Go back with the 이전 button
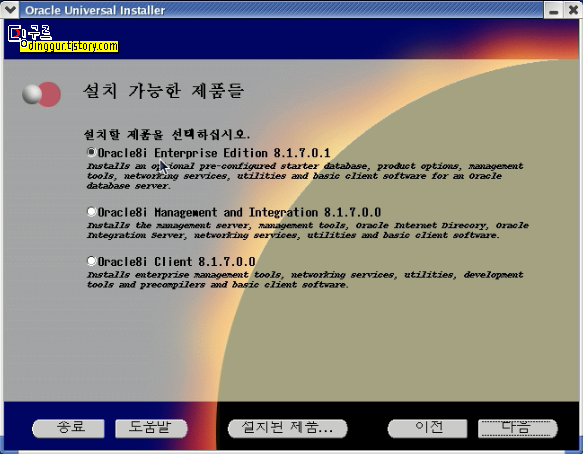This screenshot has width=583, height=454. [428, 428]
